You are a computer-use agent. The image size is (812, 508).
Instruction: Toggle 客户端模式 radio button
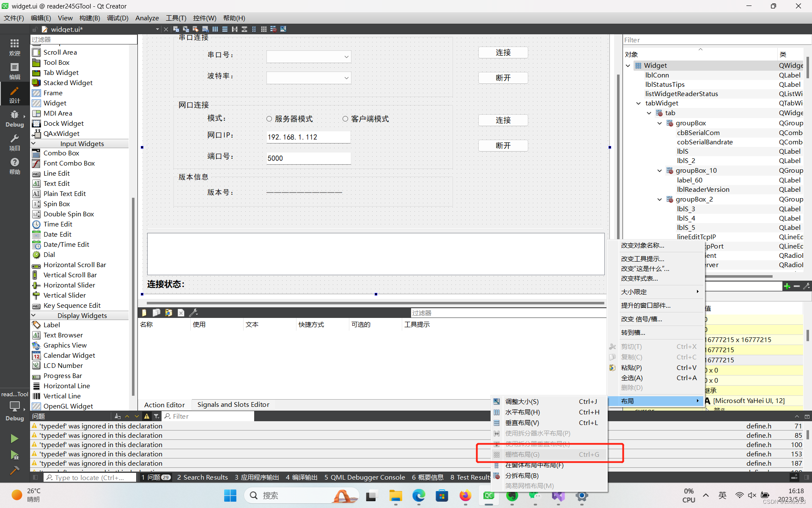click(346, 119)
